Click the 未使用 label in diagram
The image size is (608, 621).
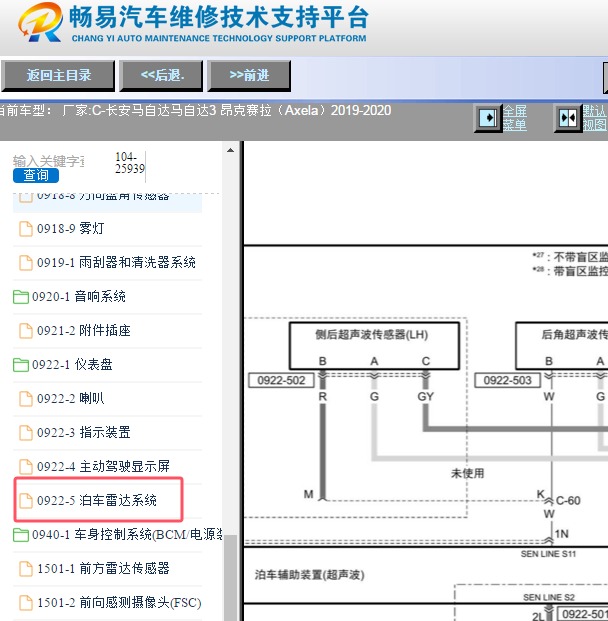click(x=467, y=473)
